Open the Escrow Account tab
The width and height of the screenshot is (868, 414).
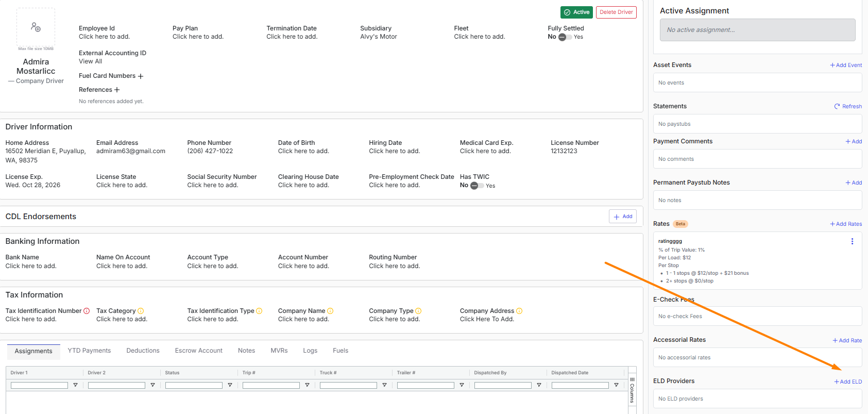pos(199,351)
